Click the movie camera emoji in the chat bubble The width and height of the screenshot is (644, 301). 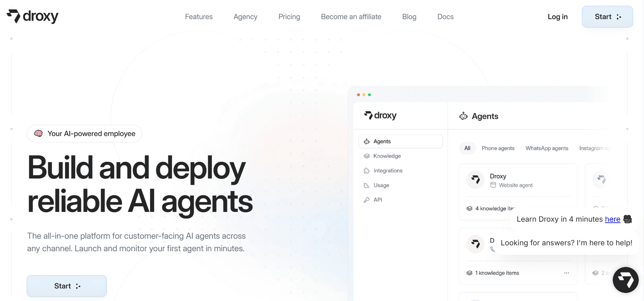628,219
